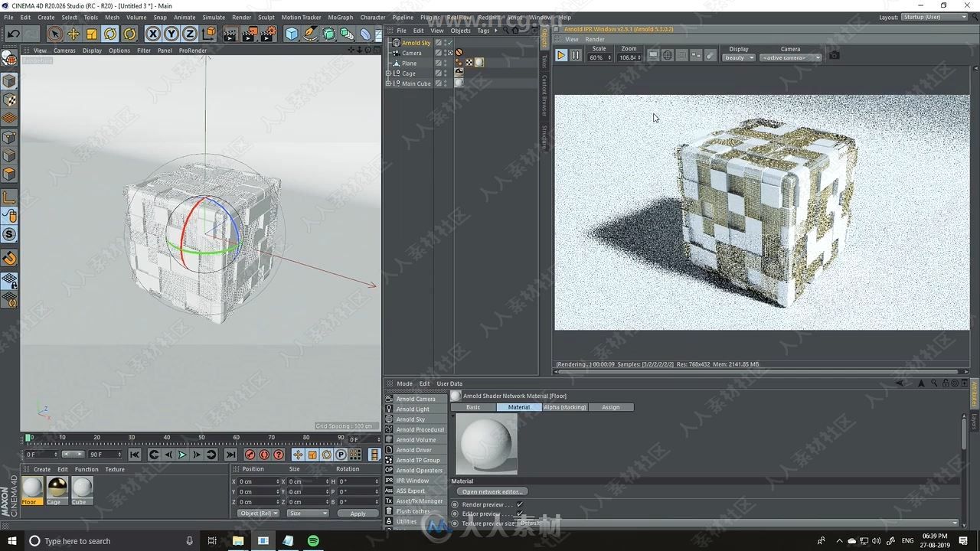Expand the Main Cube object hierarchy

(388, 83)
